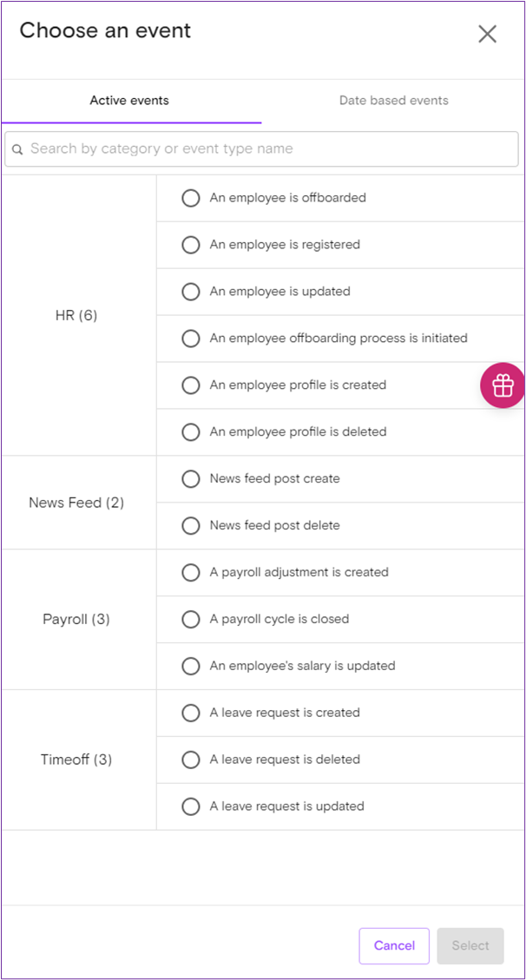Pick 'News feed post delete' event
The height and width of the screenshot is (980, 526).
(x=191, y=526)
